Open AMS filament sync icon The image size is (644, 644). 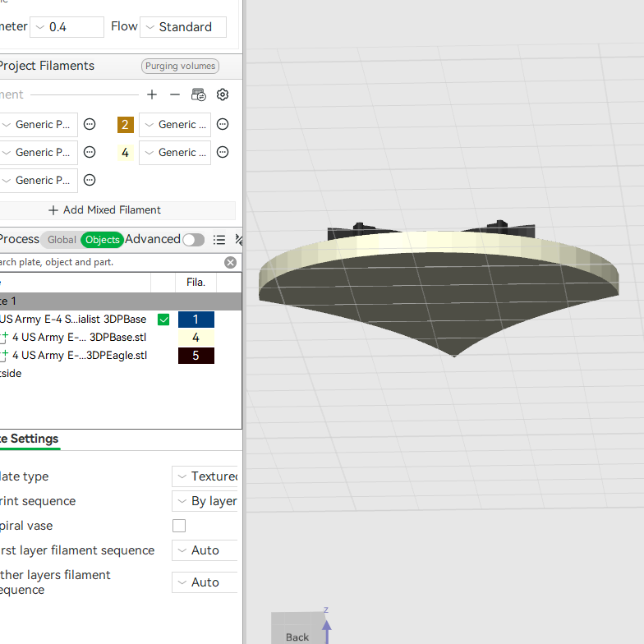click(199, 94)
